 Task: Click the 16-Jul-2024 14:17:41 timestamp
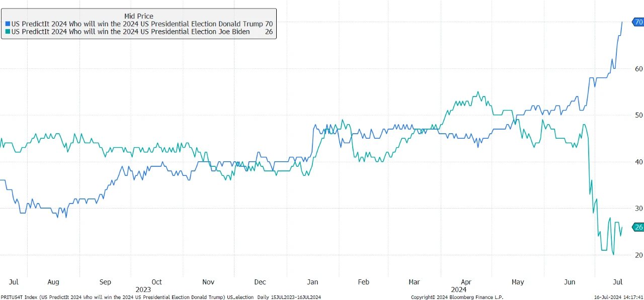click(x=617, y=297)
